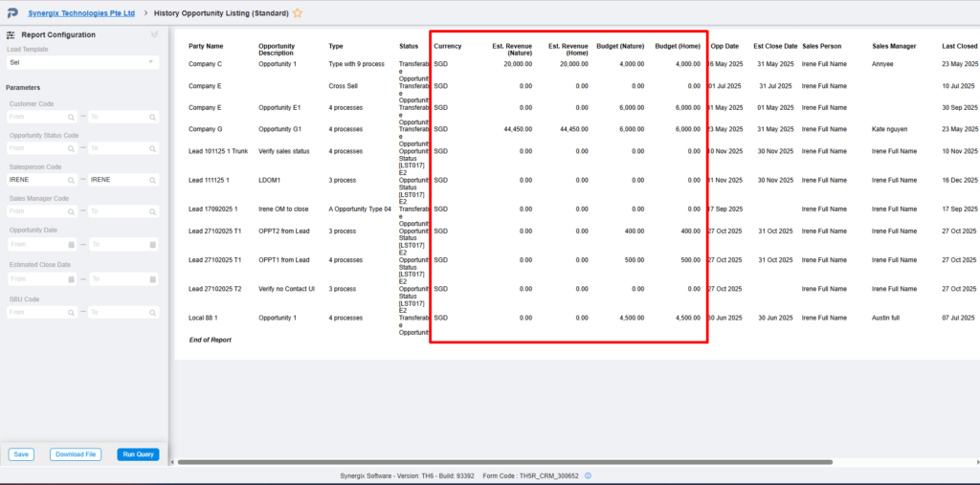Click the Irene OM to close description
The width and height of the screenshot is (980, 485).
[284, 209]
